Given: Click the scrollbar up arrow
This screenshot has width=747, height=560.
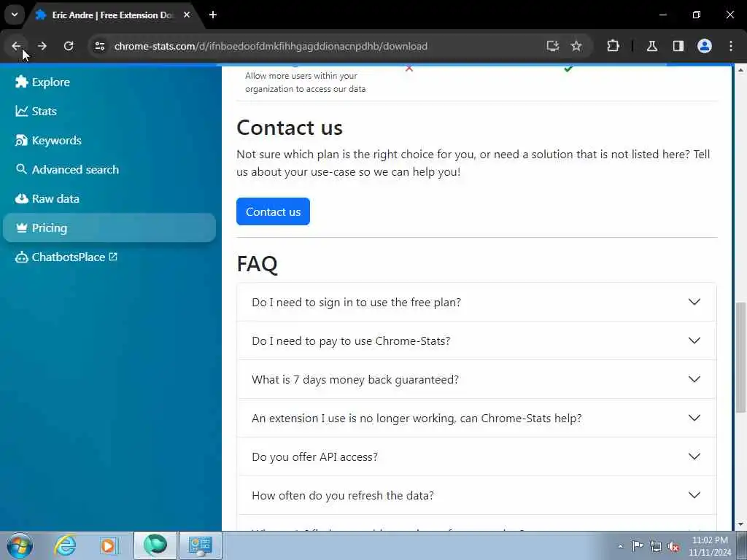Looking at the screenshot, I should [740, 70].
